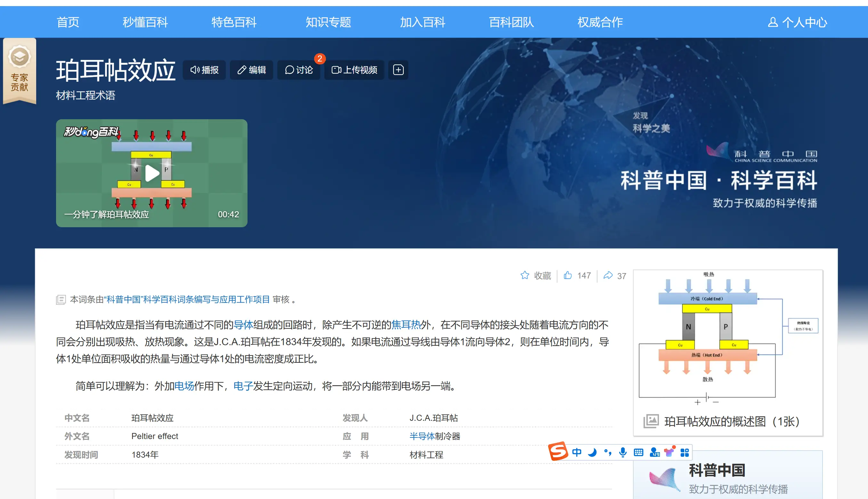The image size is (868, 499).
Task: Open the 秒懂百科 navigation tab
Action: 145,22
